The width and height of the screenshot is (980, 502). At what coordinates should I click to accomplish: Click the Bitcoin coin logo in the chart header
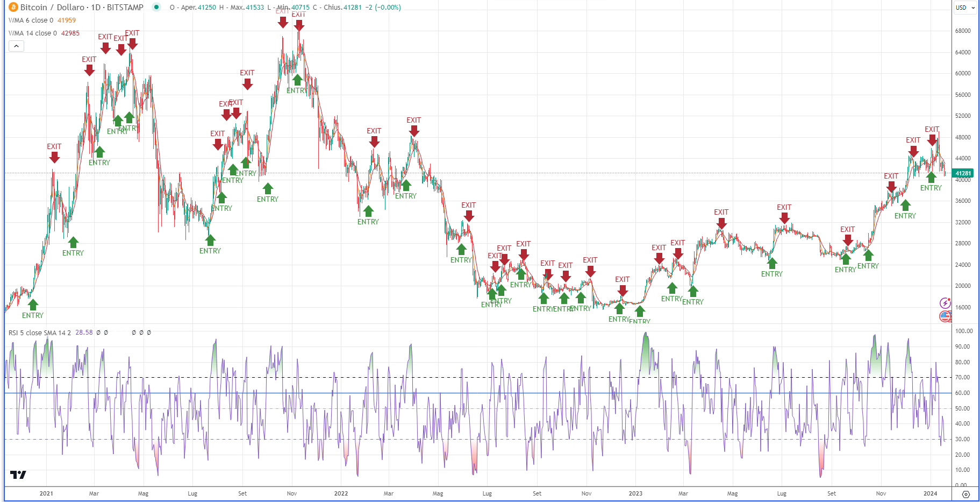[13, 7]
